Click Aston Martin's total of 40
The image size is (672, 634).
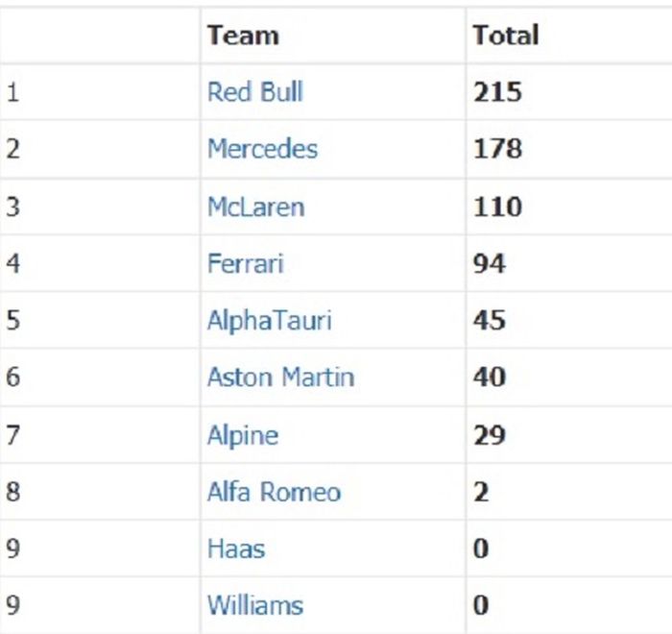pyautogui.click(x=489, y=378)
